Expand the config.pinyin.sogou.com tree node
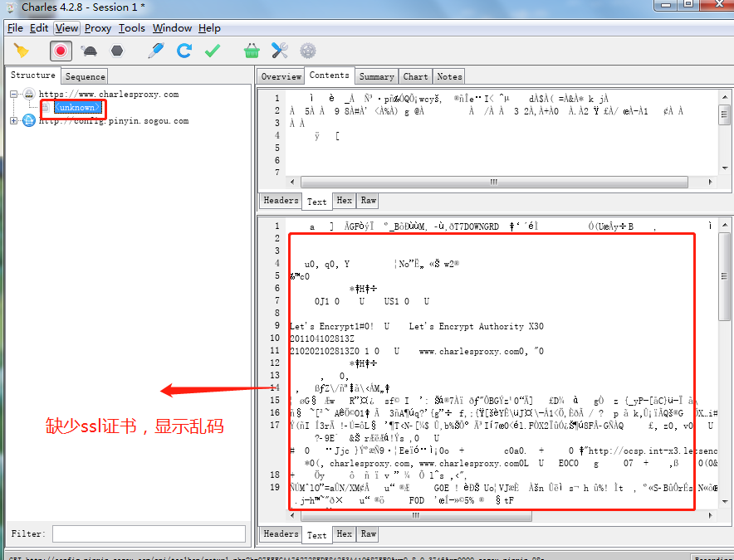The width and height of the screenshot is (734, 560). (x=13, y=120)
